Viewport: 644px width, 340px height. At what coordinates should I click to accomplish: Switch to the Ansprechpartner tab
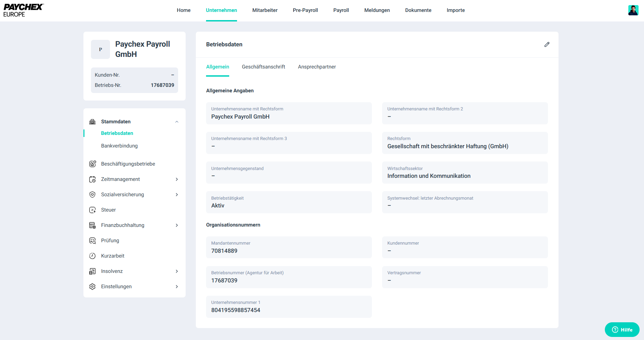pos(317,67)
